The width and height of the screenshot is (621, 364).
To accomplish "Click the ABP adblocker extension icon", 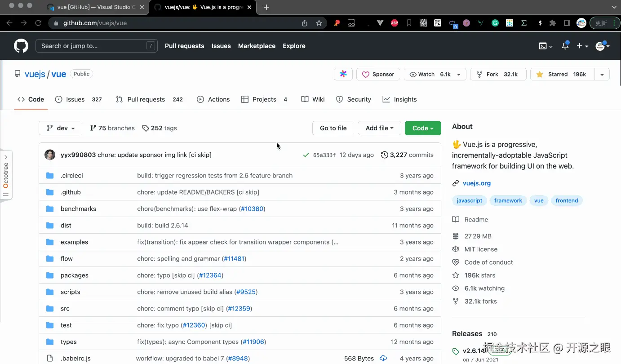I will click(x=394, y=23).
